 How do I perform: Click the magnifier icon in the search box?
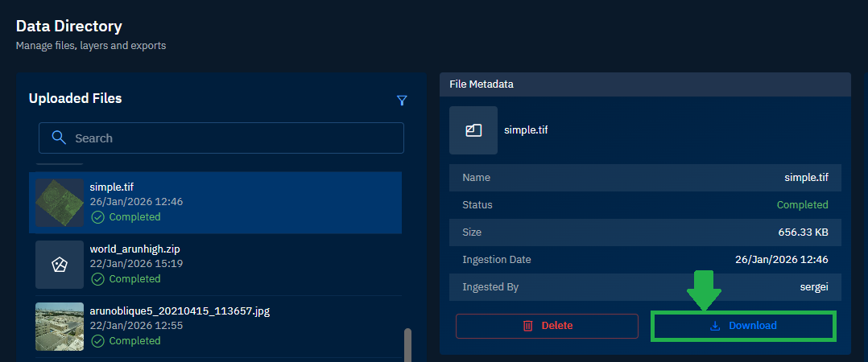tap(59, 138)
